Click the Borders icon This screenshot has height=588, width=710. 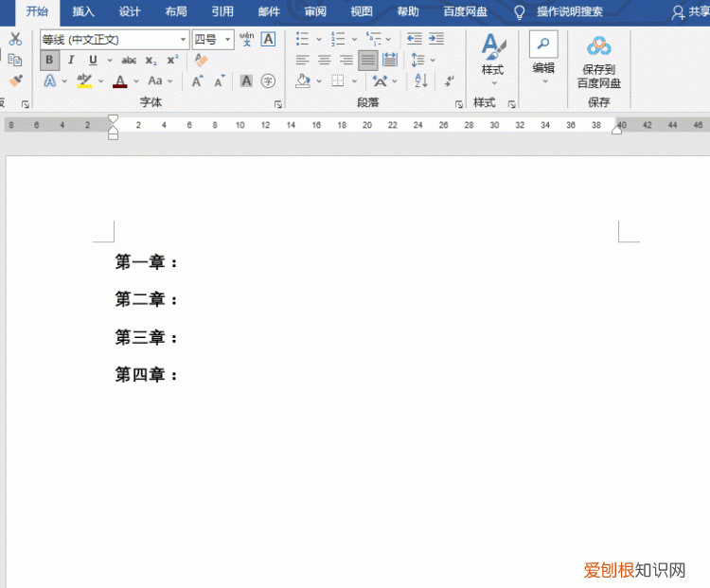pyautogui.click(x=338, y=81)
